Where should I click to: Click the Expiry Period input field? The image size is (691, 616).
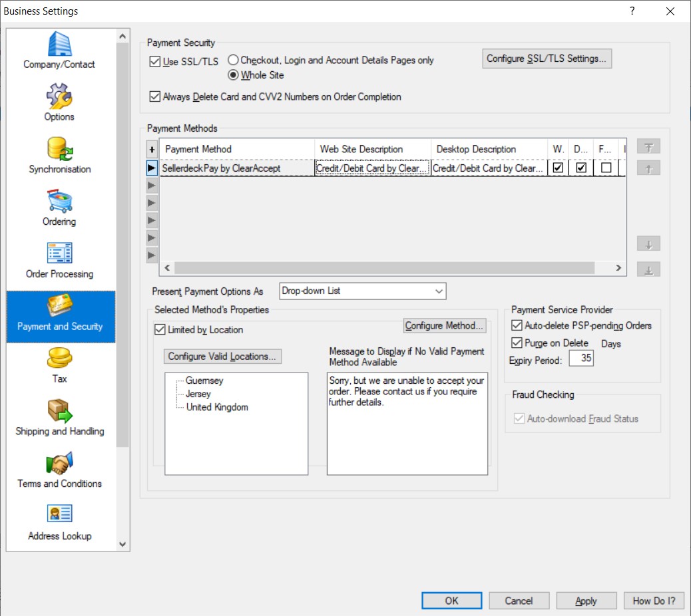point(580,358)
